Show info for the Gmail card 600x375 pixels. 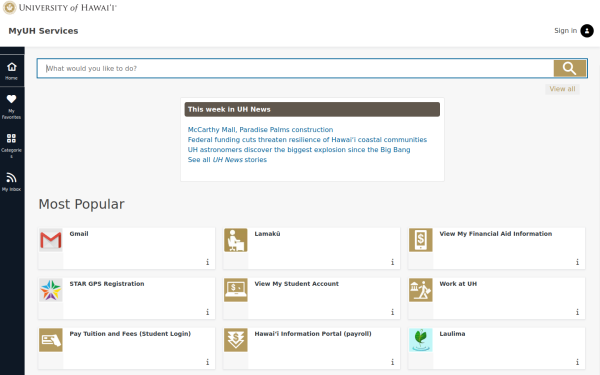click(207, 262)
